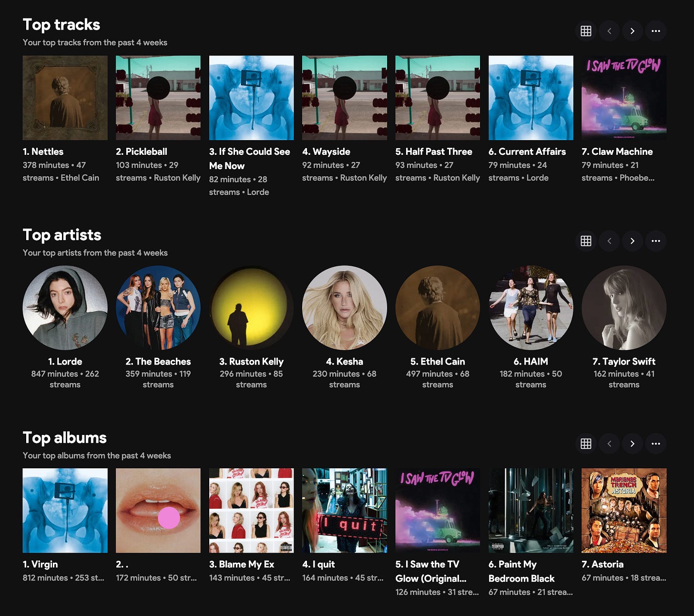Click '6. Paint My Bedroom Black' album title
694x616 pixels.
(x=521, y=572)
